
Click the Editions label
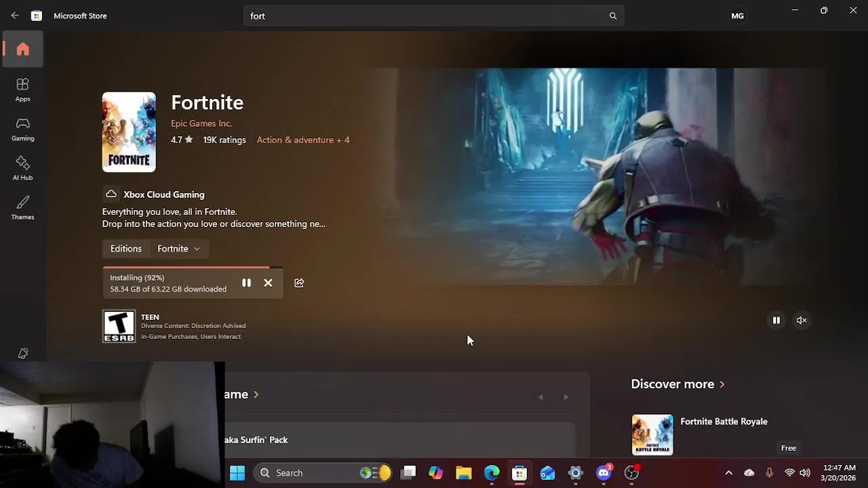click(126, 249)
